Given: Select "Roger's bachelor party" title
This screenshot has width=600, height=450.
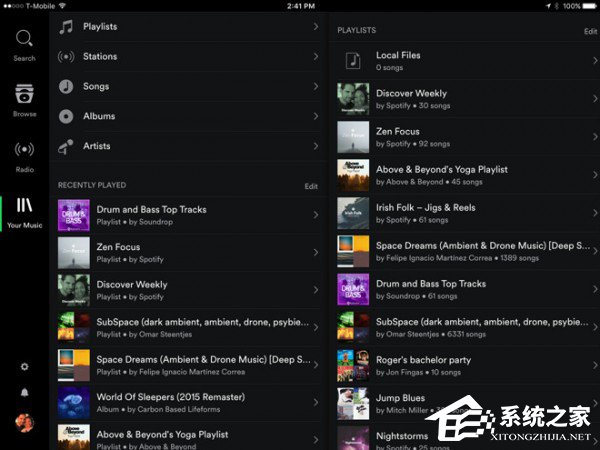Looking at the screenshot, I should coord(424,360).
